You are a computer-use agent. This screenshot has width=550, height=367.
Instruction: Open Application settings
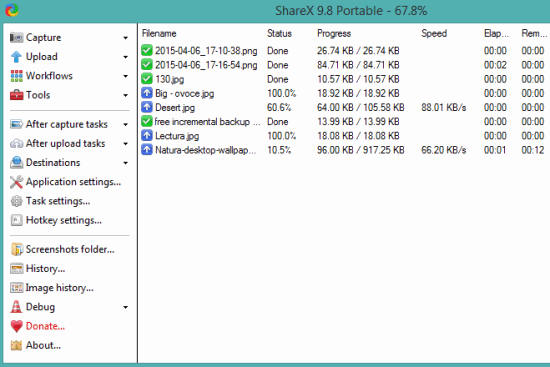pyautogui.click(x=73, y=182)
